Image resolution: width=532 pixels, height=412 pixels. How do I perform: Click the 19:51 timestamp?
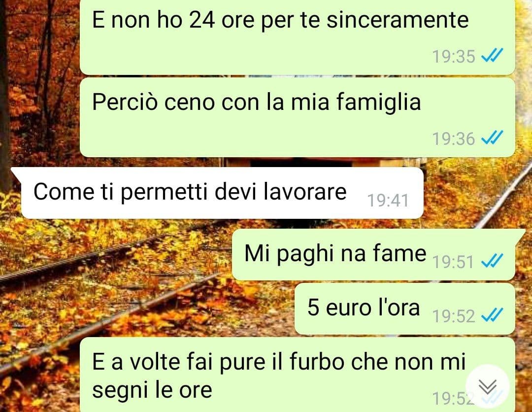click(x=453, y=262)
